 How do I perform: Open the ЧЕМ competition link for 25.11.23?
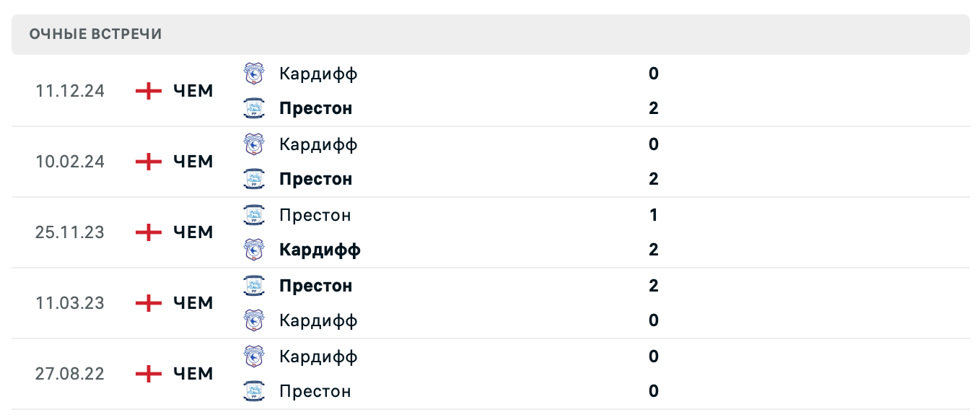click(x=191, y=232)
